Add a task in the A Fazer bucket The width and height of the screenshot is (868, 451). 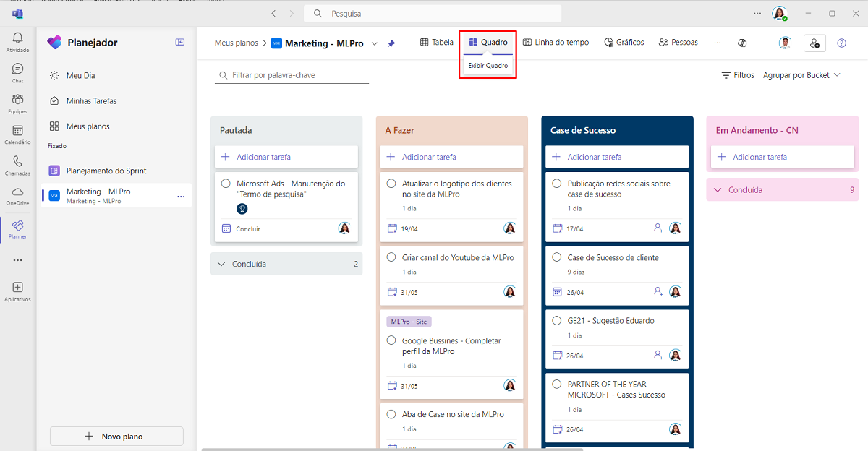[451, 157]
